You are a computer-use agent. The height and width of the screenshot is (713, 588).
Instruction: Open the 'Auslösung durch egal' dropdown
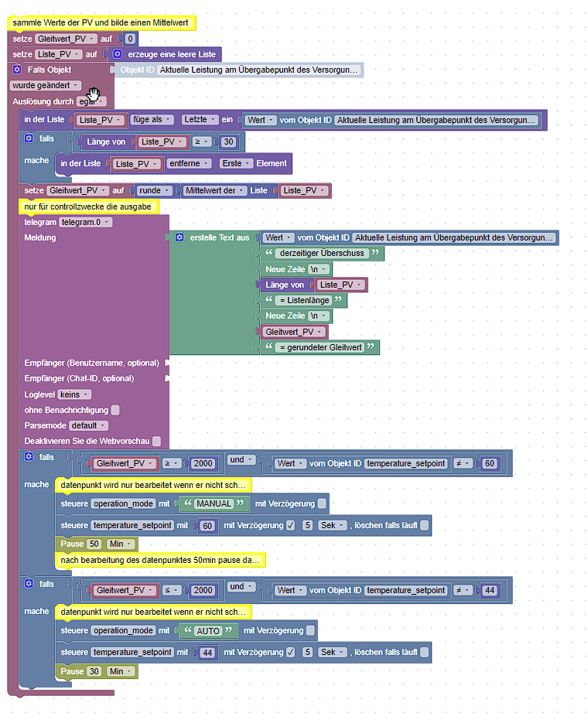91,101
